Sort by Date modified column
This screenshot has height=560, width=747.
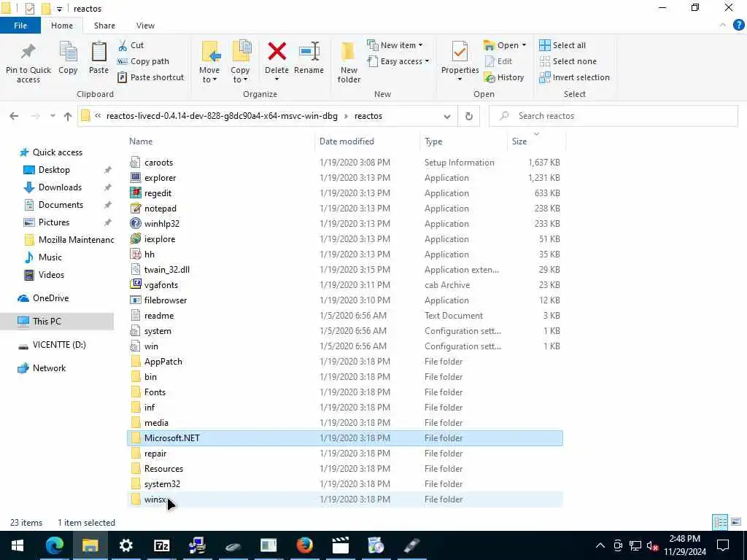click(347, 141)
